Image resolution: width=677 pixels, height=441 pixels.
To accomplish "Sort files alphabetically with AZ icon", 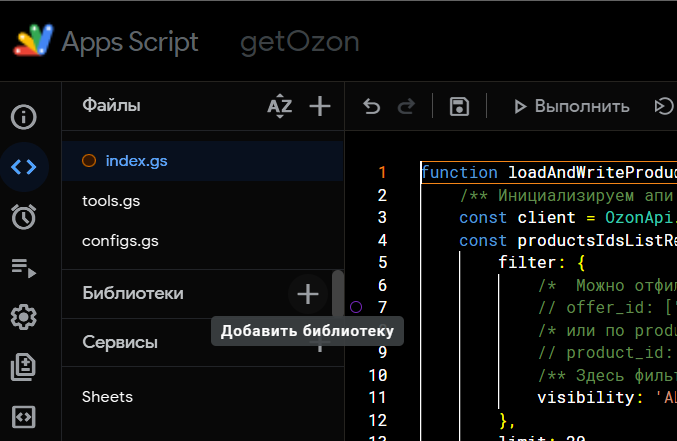I will (279, 106).
